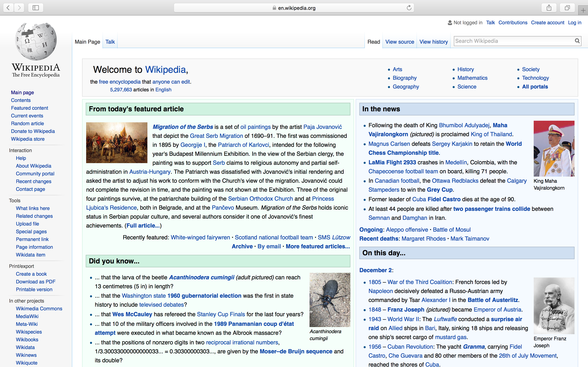Open a new tab with plus icon
This screenshot has height=367, width=588.
(x=583, y=10)
